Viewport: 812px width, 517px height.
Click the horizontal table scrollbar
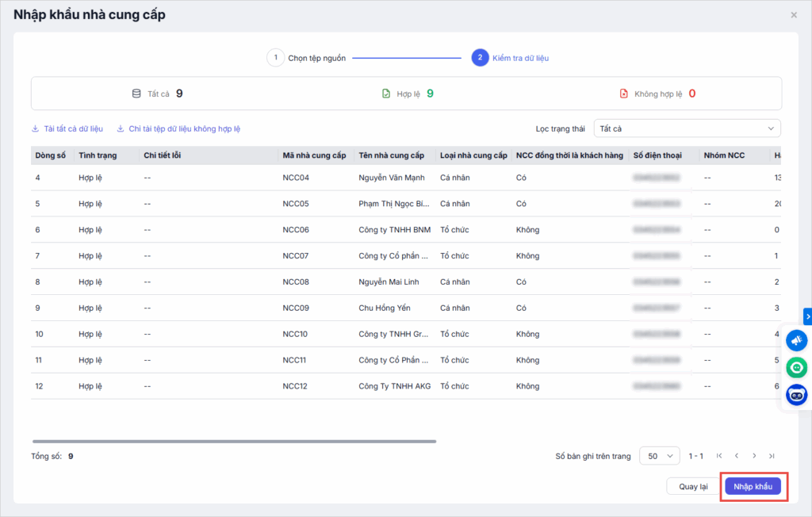(234, 441)
